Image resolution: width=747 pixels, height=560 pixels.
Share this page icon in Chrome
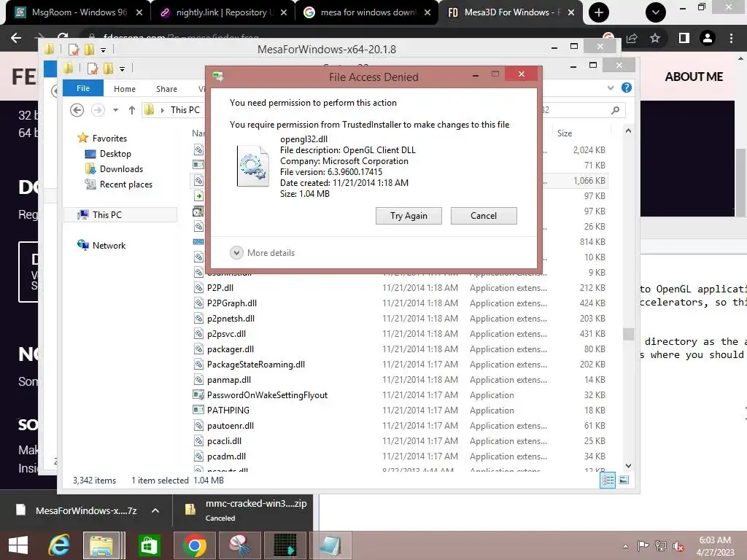[x=632, y=38]
